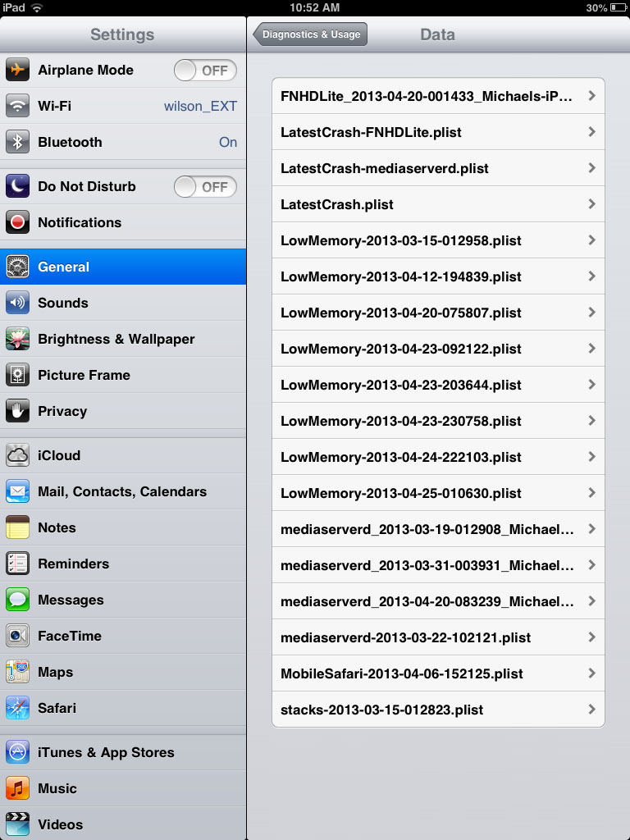Select Sounds in the Settings list

[x=123, y=303]
